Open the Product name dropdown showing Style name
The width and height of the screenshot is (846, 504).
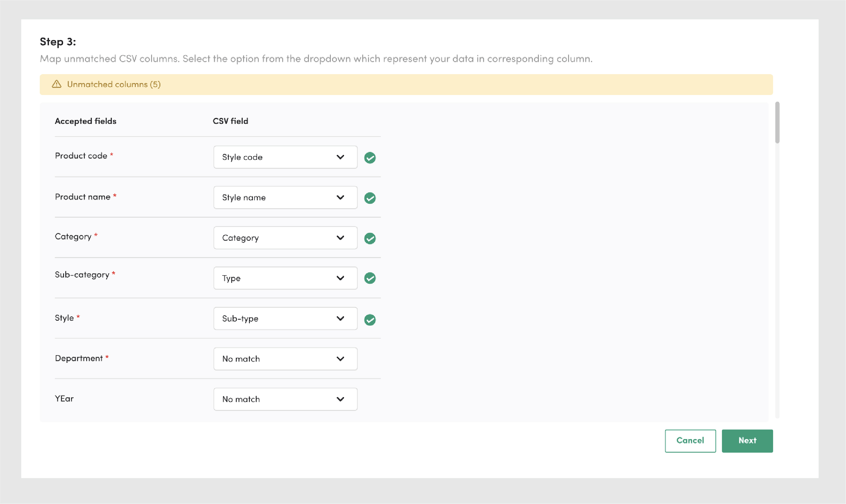tap(285, 197)
